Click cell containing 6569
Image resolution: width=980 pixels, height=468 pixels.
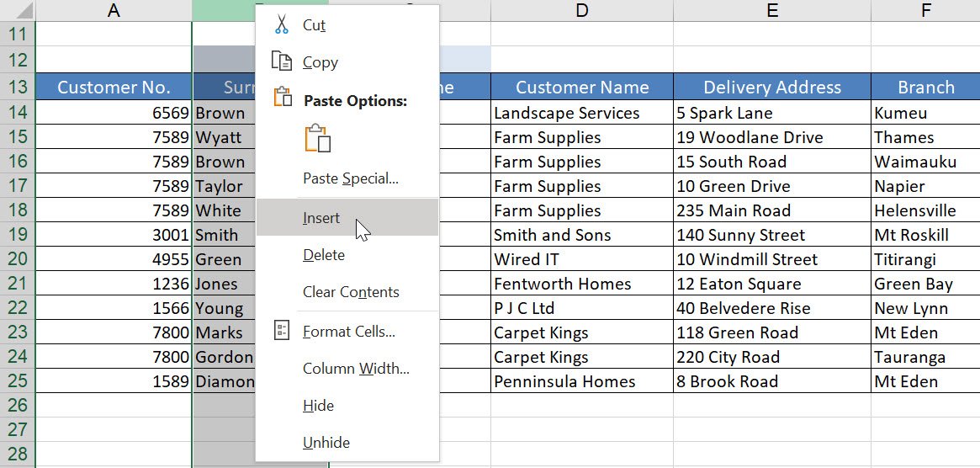[x=114, y=113]
